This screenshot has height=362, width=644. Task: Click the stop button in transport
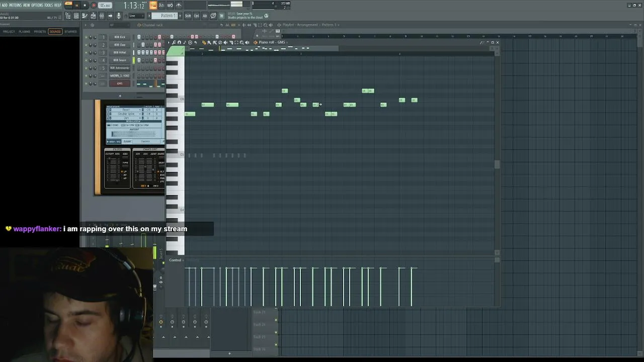(x=85, y=5)
